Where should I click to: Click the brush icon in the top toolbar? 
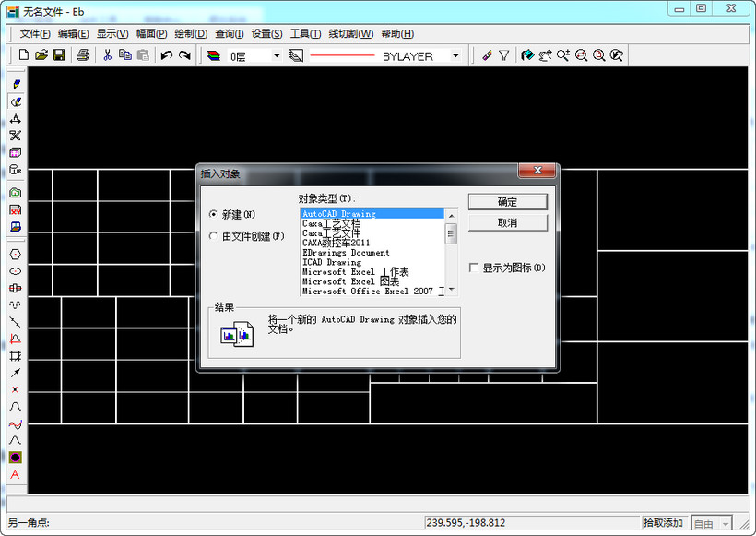click(487, 55)
